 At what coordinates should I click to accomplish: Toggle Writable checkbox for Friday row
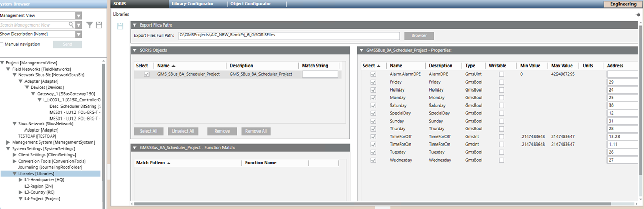click(501, 82)
